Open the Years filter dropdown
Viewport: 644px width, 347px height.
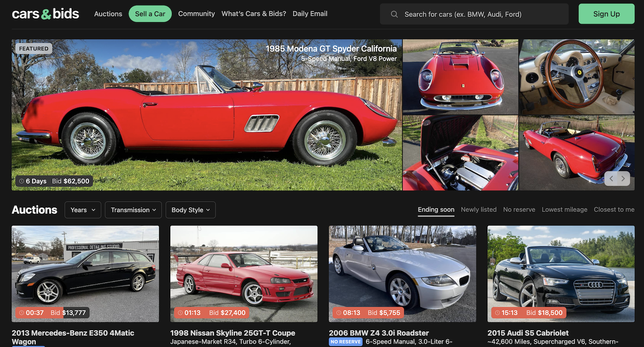(83, 210)
